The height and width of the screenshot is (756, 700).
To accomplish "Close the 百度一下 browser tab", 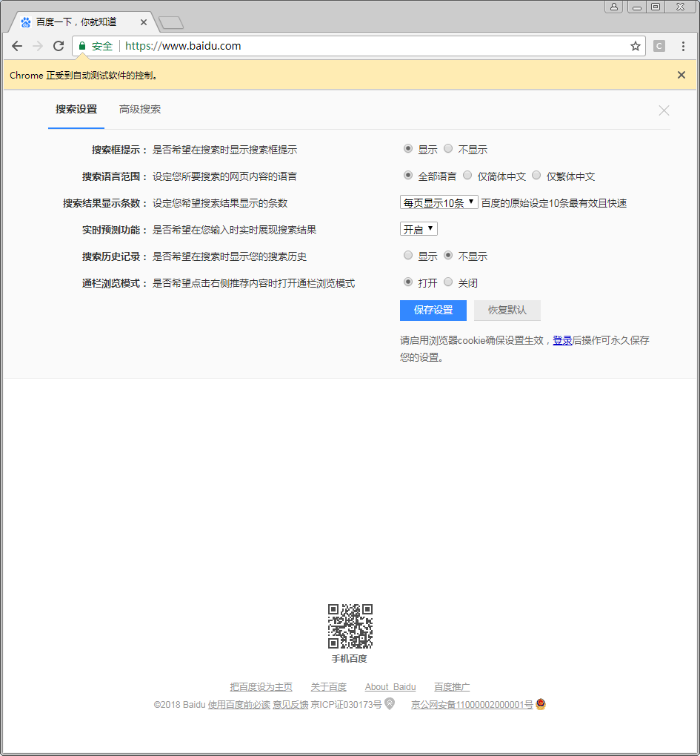I will point(144,22).
